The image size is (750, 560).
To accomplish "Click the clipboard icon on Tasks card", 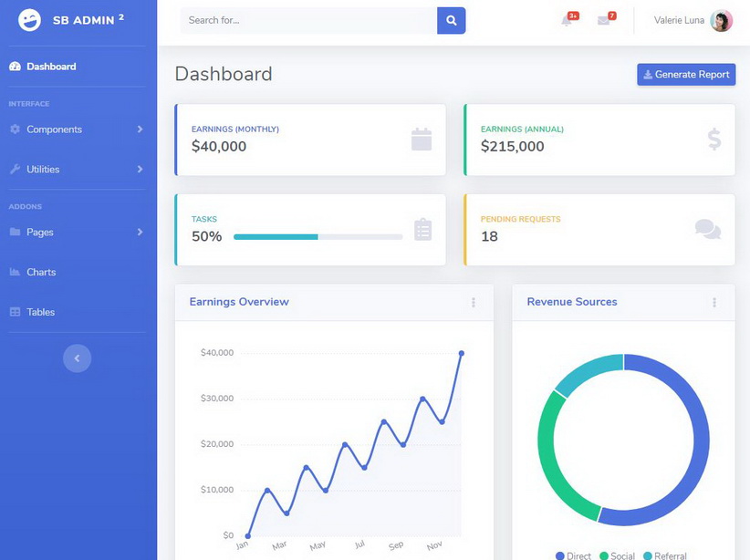I will pyautogui.click(x=422, y=229).
